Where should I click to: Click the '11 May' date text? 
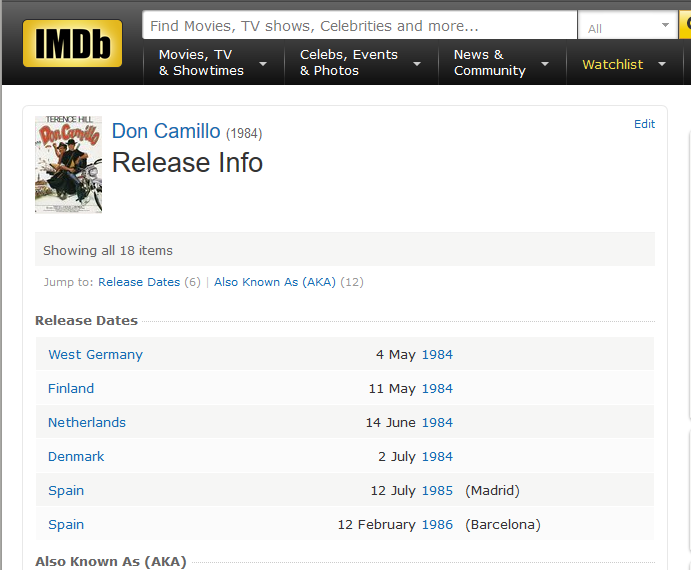(x=392, y=388)
